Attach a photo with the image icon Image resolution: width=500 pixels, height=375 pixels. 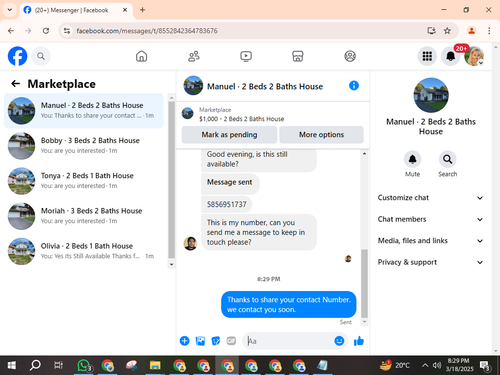pos(200,341)
